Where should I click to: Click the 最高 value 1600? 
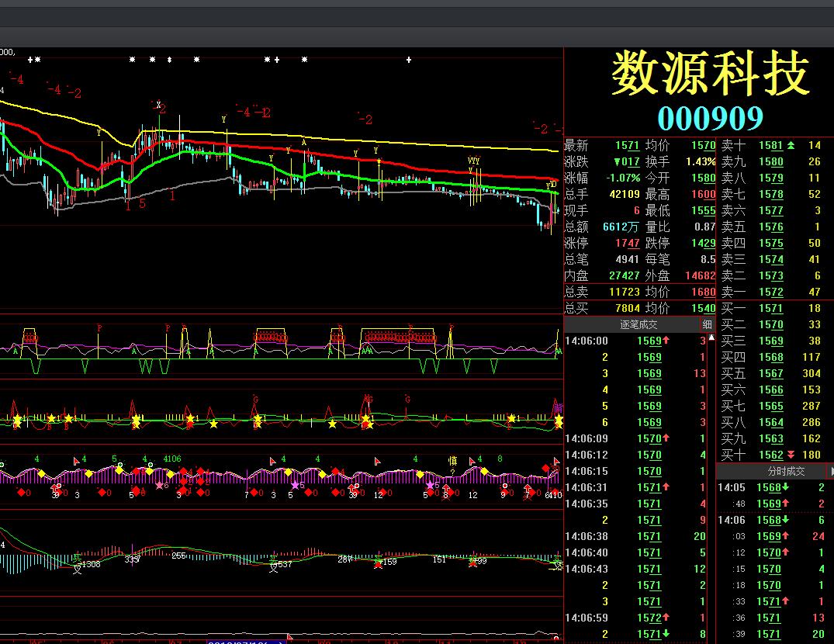(703, 195)
